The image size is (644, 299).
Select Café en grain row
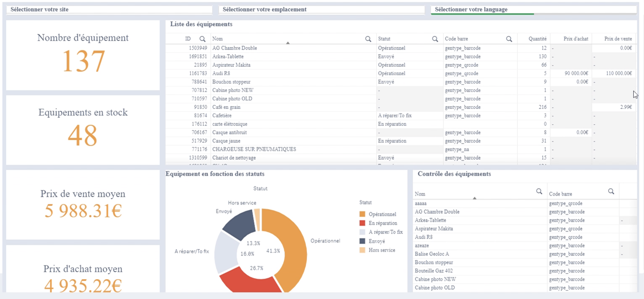point(401,107)
